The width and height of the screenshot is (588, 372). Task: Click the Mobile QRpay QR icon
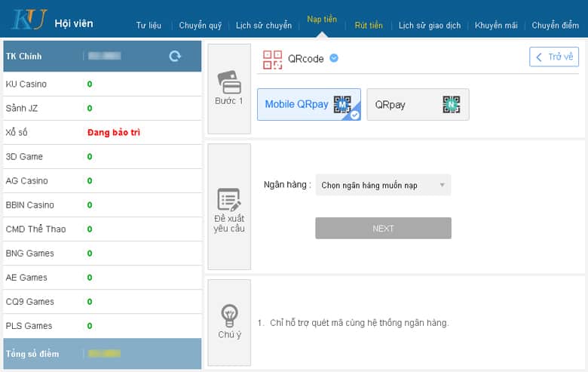(x=342, y=104)
